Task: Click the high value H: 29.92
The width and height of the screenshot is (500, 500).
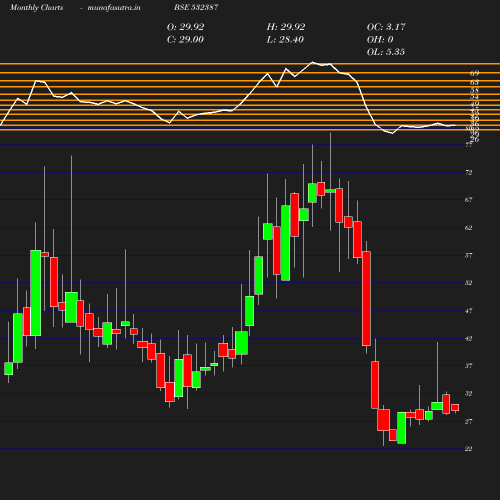Action: (286, 27)
